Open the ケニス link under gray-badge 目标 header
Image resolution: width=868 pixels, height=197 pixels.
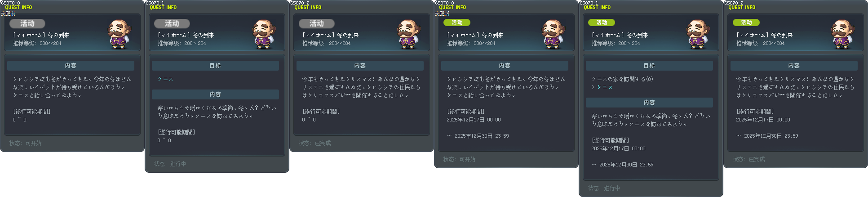tap(165, 79)
